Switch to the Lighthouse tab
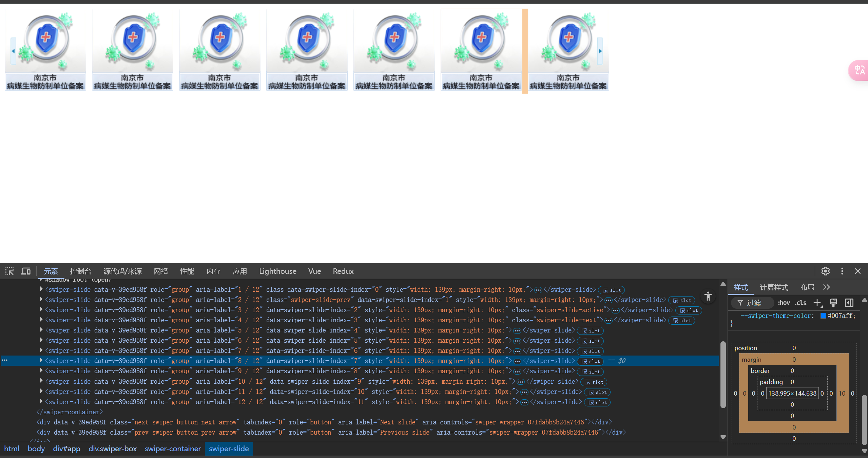The width and height of the screenshot is (868, 458). (277, 271)
